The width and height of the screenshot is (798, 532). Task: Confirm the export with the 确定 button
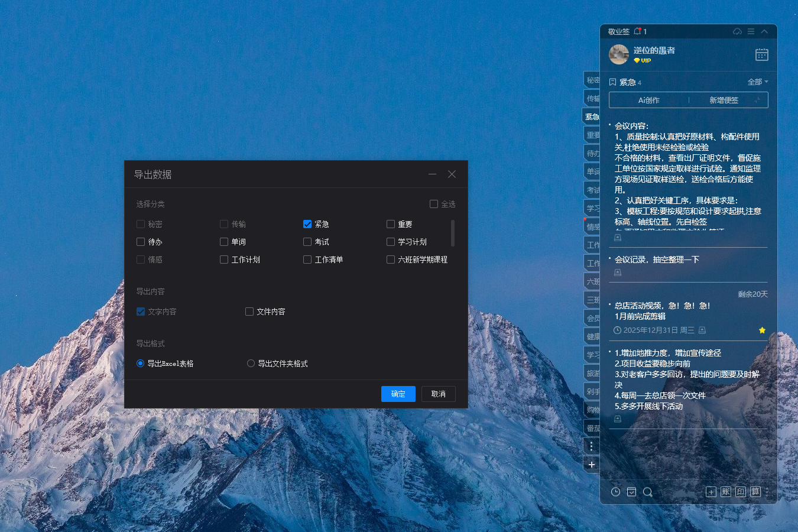click(x=398, y=394)
